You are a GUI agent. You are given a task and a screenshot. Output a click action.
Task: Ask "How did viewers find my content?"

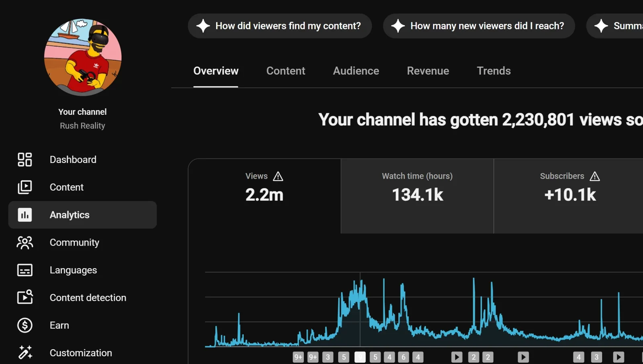point(280,26)
